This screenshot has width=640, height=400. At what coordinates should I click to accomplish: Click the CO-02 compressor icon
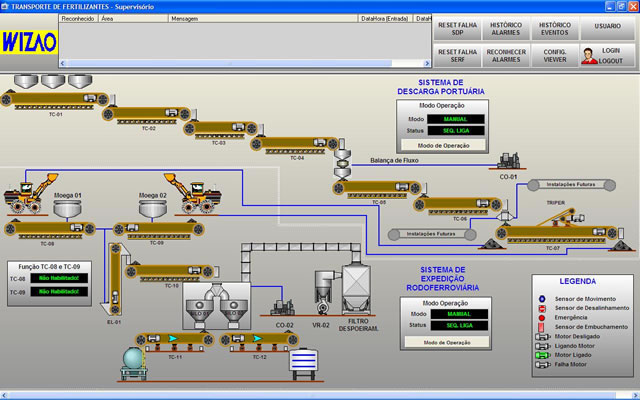click(x=282, y=307)
